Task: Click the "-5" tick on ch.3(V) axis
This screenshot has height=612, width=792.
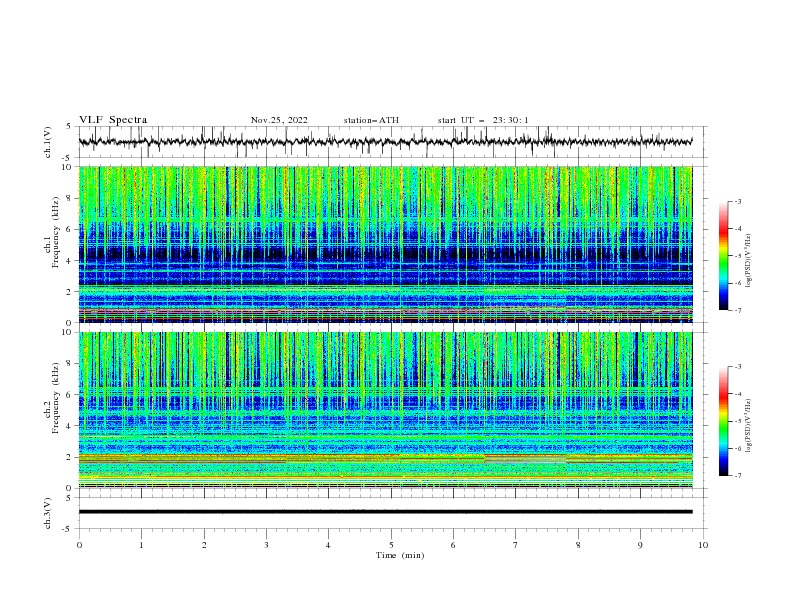Action: click(x=68, y=529)
